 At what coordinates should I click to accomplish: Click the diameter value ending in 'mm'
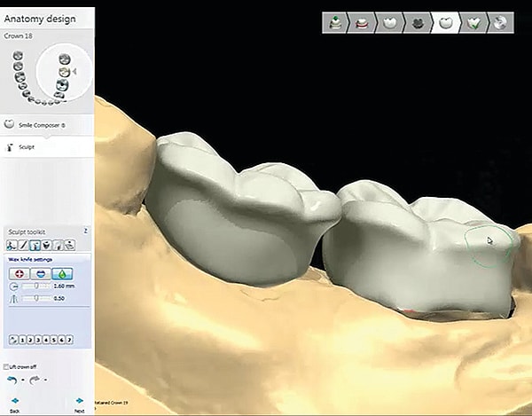coord(64,286)
